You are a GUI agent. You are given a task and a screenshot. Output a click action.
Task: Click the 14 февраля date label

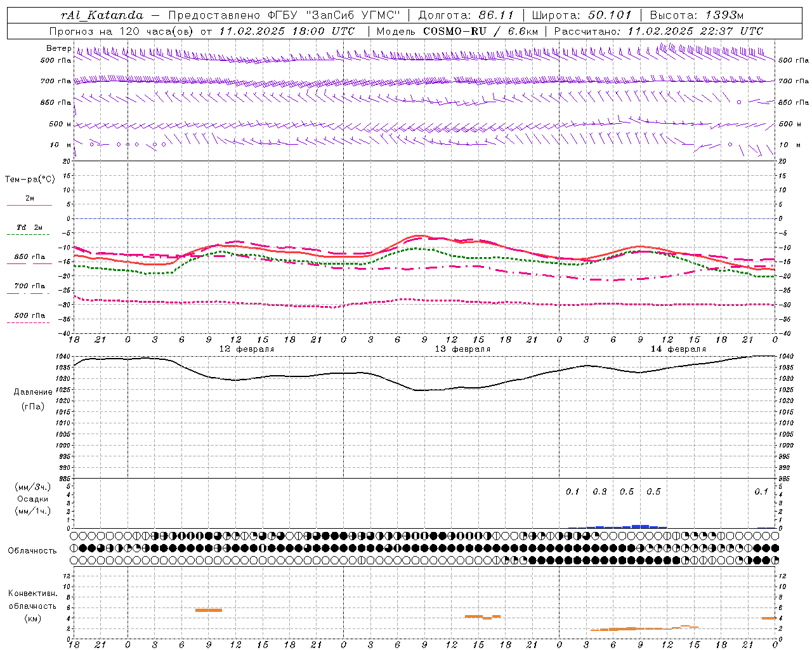[x=678, y=349]
